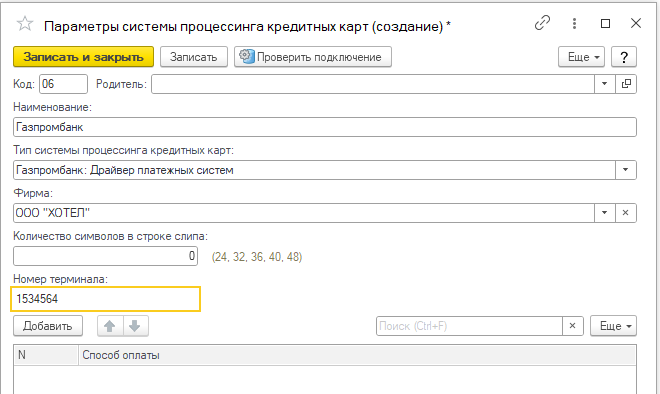This screenshot has width=660, height=394.
Task: Copy link to this form
Action: tap(542, 23)
